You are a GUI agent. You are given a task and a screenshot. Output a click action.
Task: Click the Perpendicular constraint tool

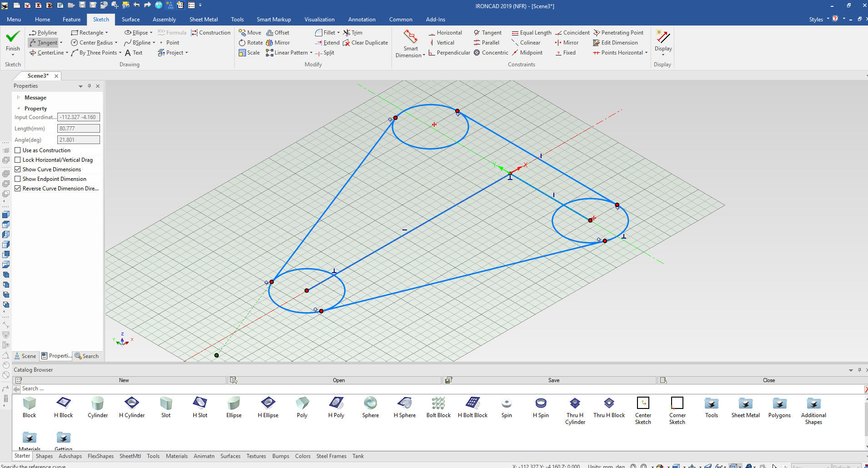(449, 53)
